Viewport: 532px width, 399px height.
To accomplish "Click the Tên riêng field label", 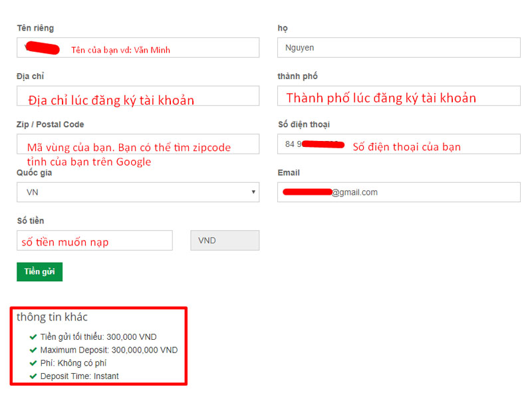I will (x=35, y=28).
